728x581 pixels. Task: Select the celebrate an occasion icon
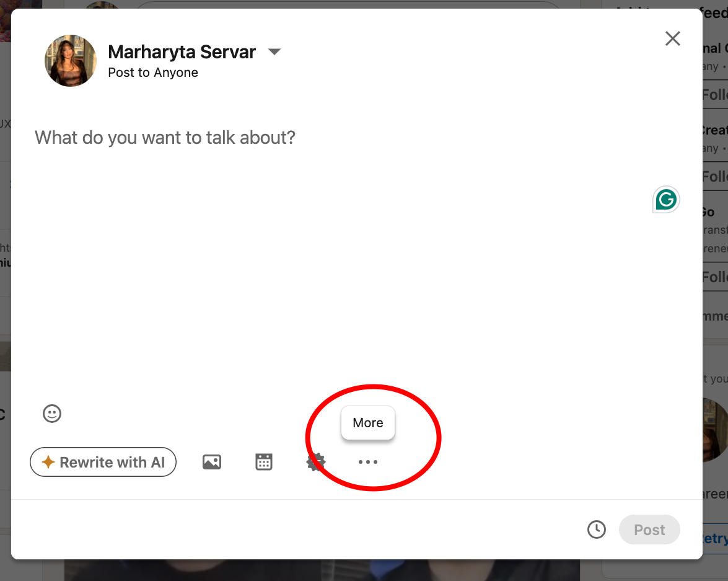316,461
